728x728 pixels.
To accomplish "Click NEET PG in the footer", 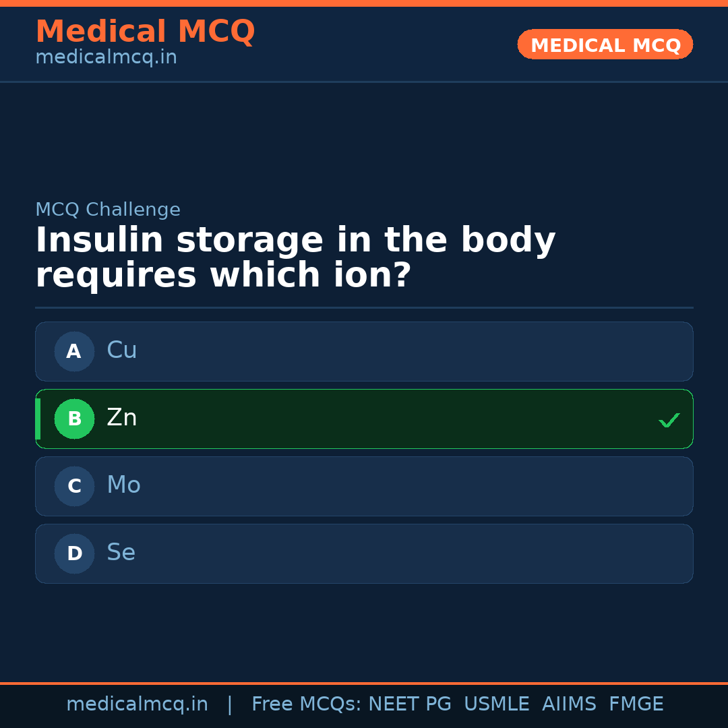I will (410, 704).
